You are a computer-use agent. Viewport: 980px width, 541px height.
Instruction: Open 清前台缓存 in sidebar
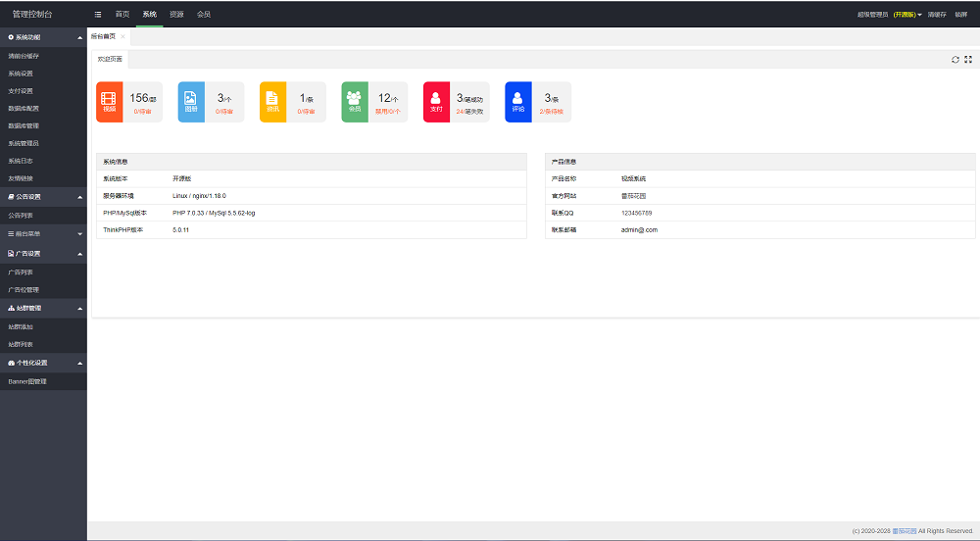(24, 56)
